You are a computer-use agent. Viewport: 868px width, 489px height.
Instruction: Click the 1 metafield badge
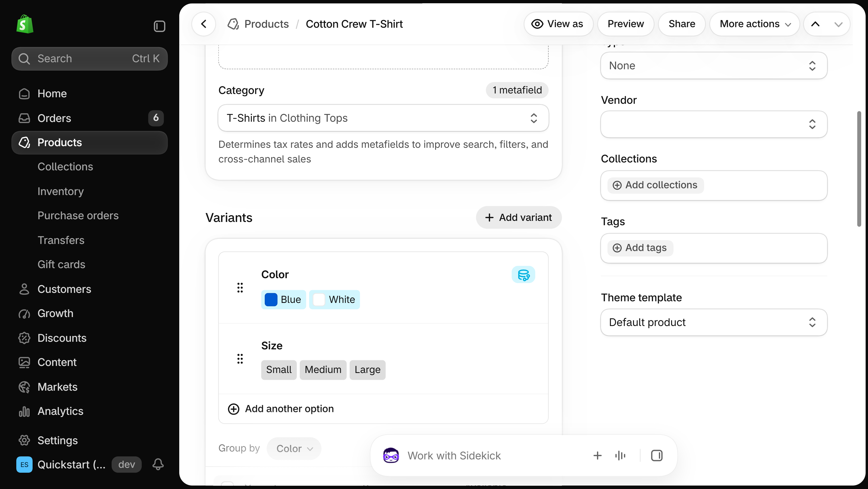point(517,90)
